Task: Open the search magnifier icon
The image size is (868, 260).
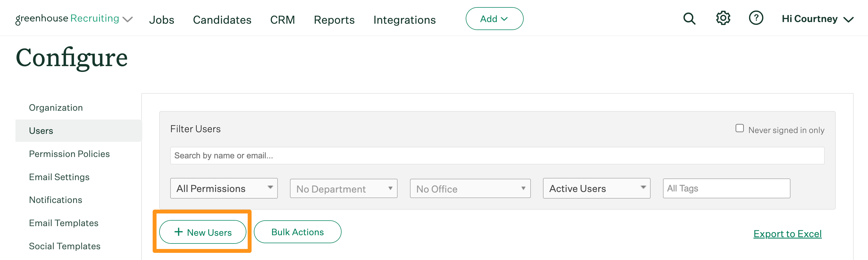Action: [x=689, y=19]
